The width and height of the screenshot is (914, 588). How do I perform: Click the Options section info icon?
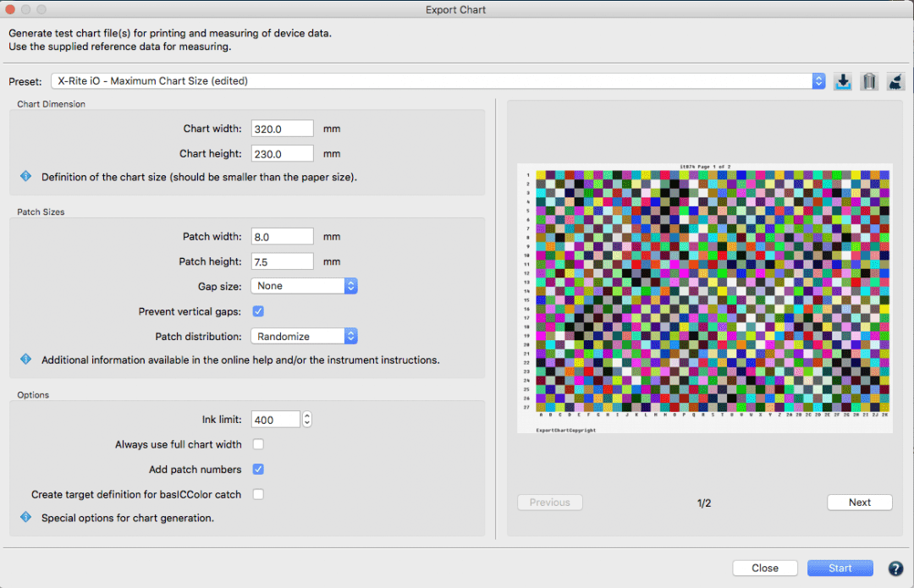coord(25,519)
